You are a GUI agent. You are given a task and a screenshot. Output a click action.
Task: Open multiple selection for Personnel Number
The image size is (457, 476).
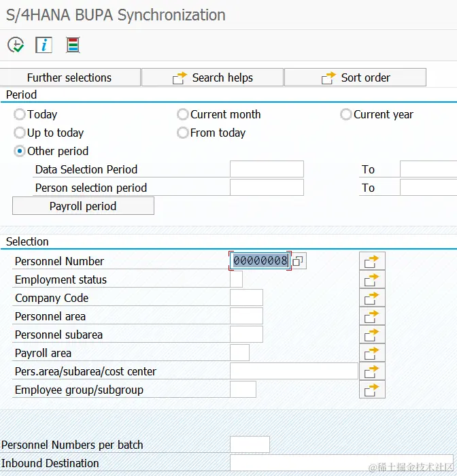[372, 260]
